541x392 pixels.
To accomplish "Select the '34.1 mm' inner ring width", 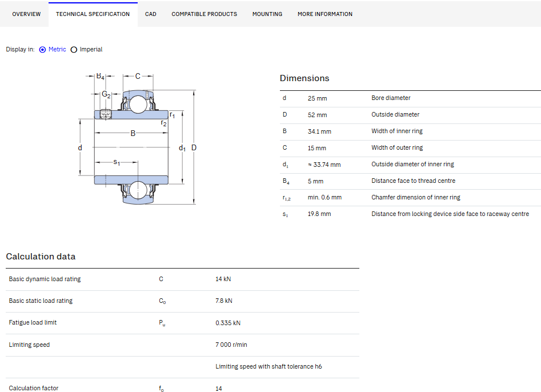I will click(319, 131).
